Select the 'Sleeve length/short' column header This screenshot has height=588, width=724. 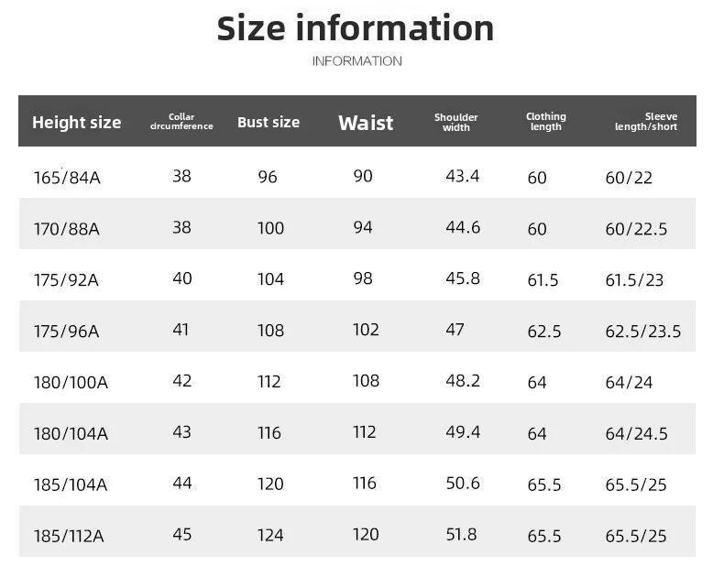click(646, 122)
